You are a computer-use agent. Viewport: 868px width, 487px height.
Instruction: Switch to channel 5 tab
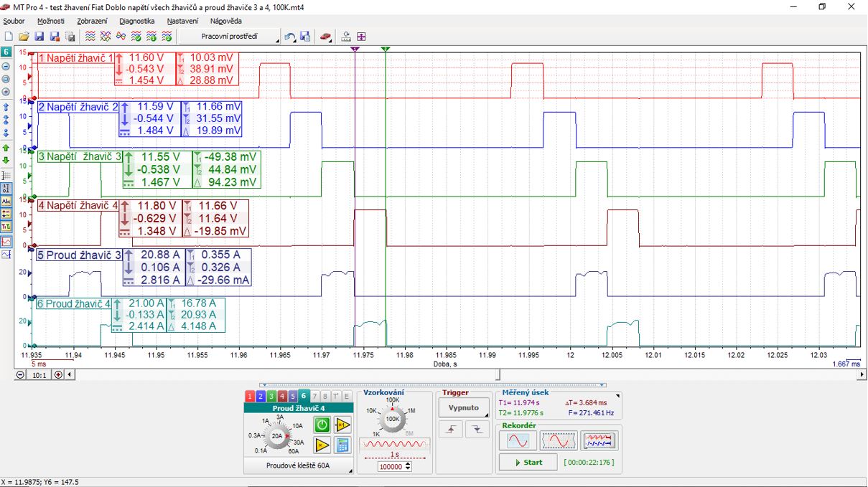pyautogui.click(x=293, y=396)
